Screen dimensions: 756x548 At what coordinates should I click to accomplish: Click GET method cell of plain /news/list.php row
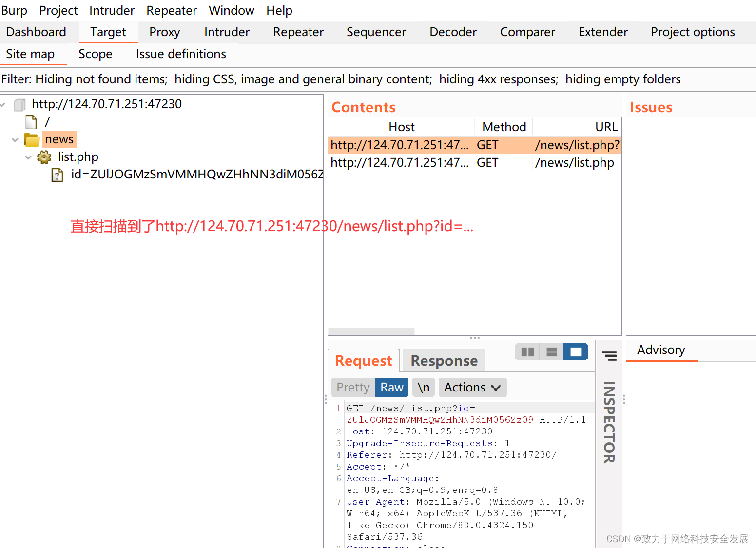pos(487,163)
